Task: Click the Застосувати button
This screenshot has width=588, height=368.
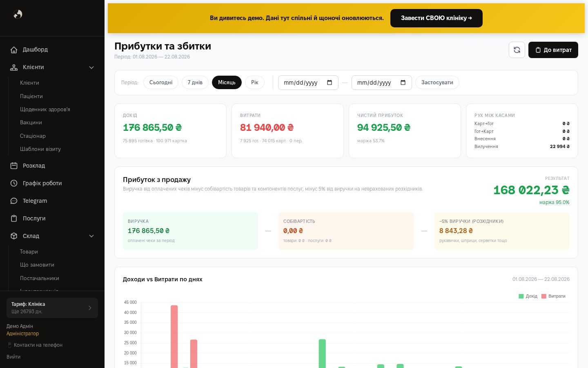Action: pyautogui.click(x=437, y=83)
